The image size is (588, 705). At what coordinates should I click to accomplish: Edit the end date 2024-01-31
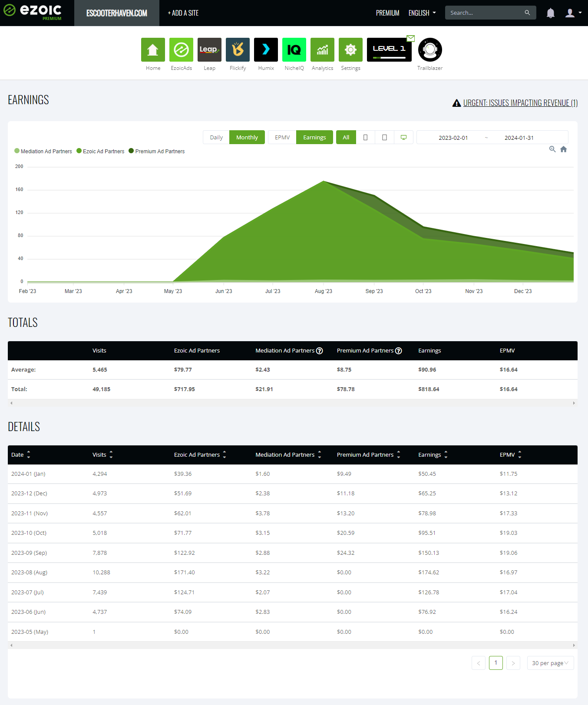519,138
